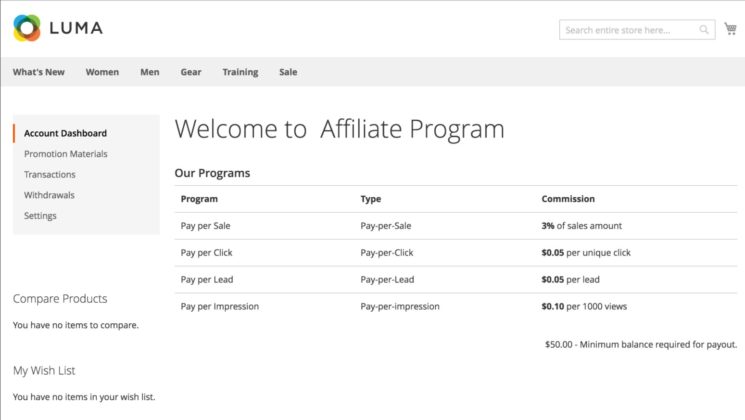
Task: Open the Women category menu
Action: pos(102,72)
